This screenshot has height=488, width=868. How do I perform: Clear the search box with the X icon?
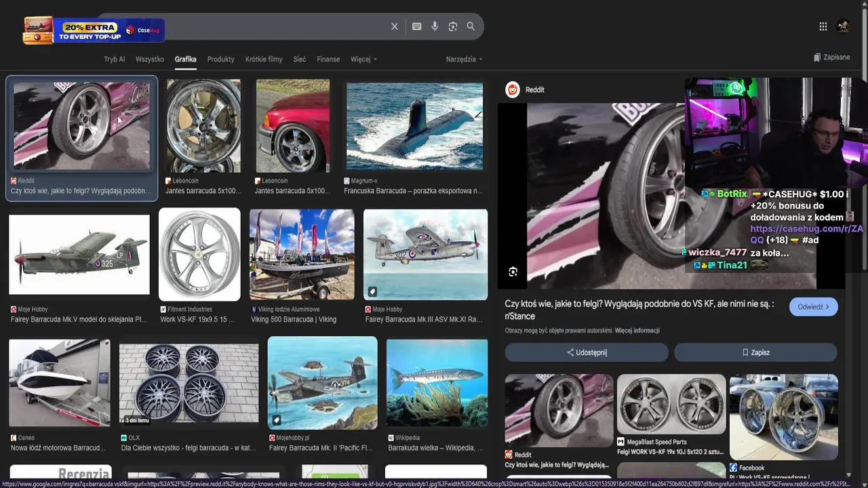point(395,26)
